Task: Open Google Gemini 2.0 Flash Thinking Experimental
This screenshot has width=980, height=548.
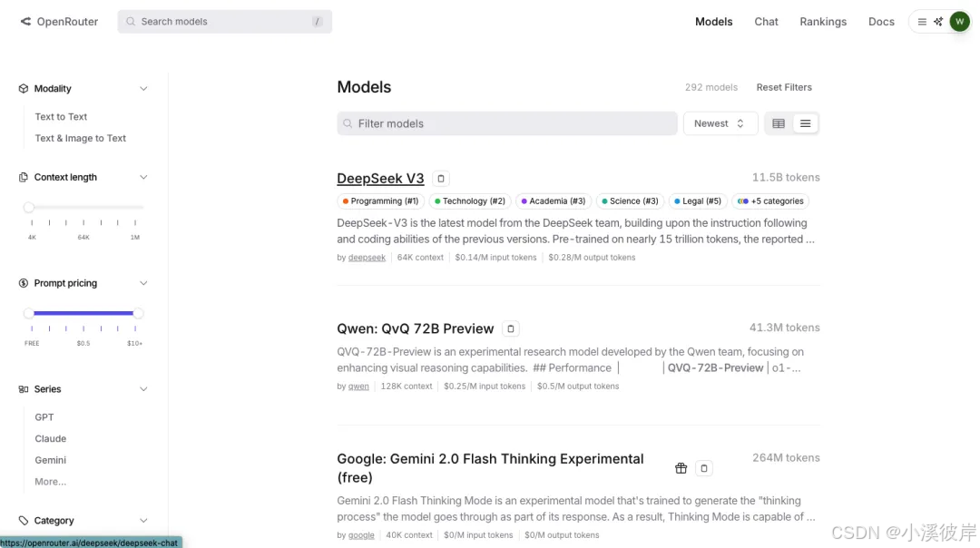Action: click(490, 468)
